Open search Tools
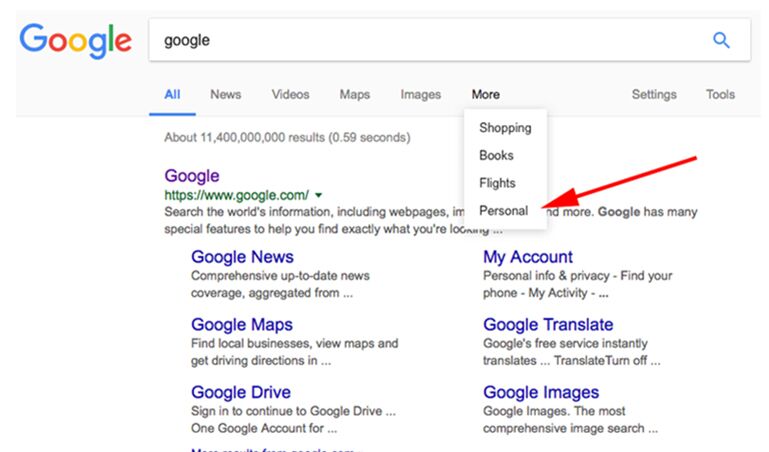The height and width of the screenshot is (452, 769). tap(720, 94)
